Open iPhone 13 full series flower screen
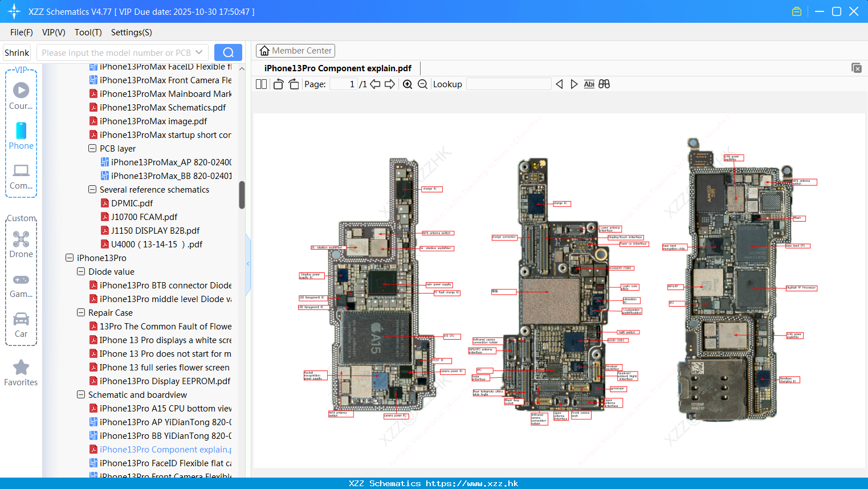868x489 pixels. pyautogui.click(x=164, y=367)
